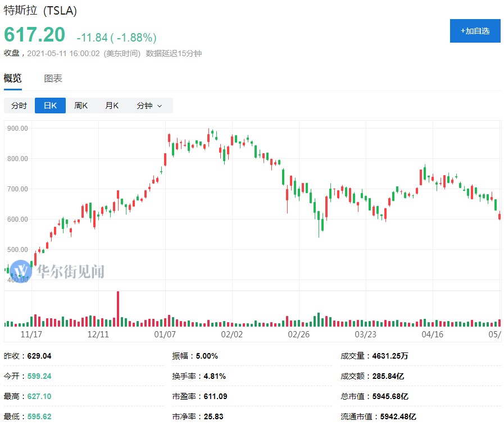The height and width of the screenshot is (426, 504).
Task: Click the 特斯拉 (TSLA) stock title
Action: point(40,11)
